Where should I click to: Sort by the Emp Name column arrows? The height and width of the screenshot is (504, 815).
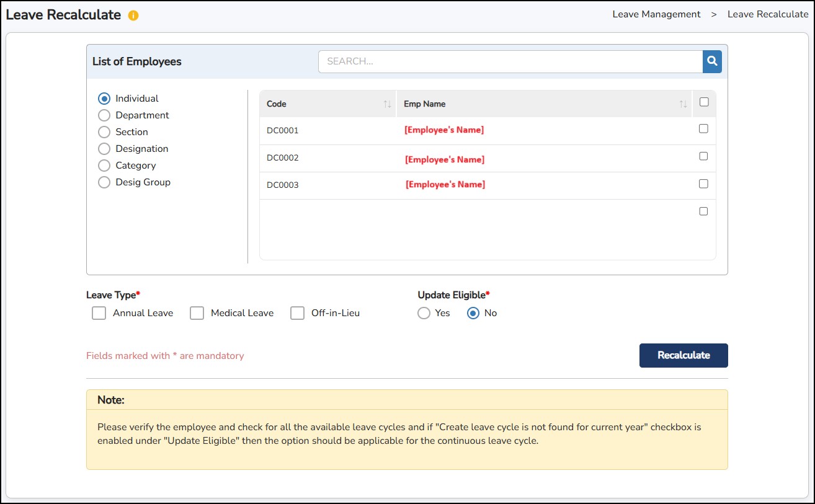683,104
